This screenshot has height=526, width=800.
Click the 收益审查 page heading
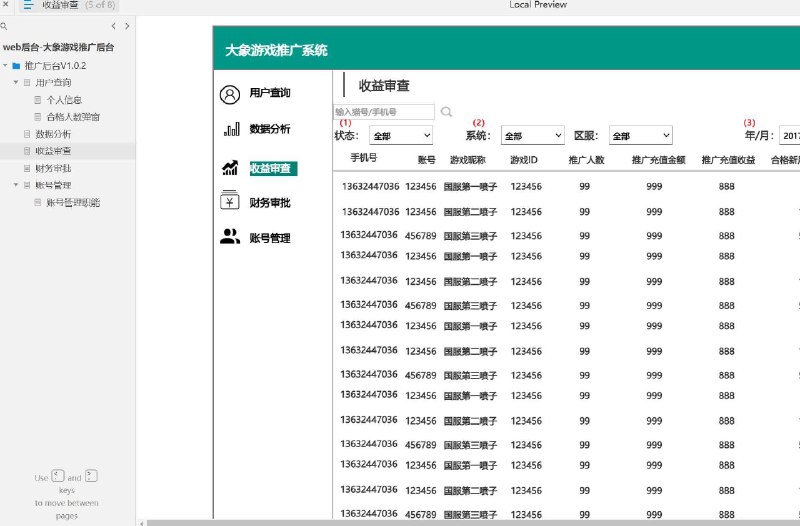coord(384,86)
